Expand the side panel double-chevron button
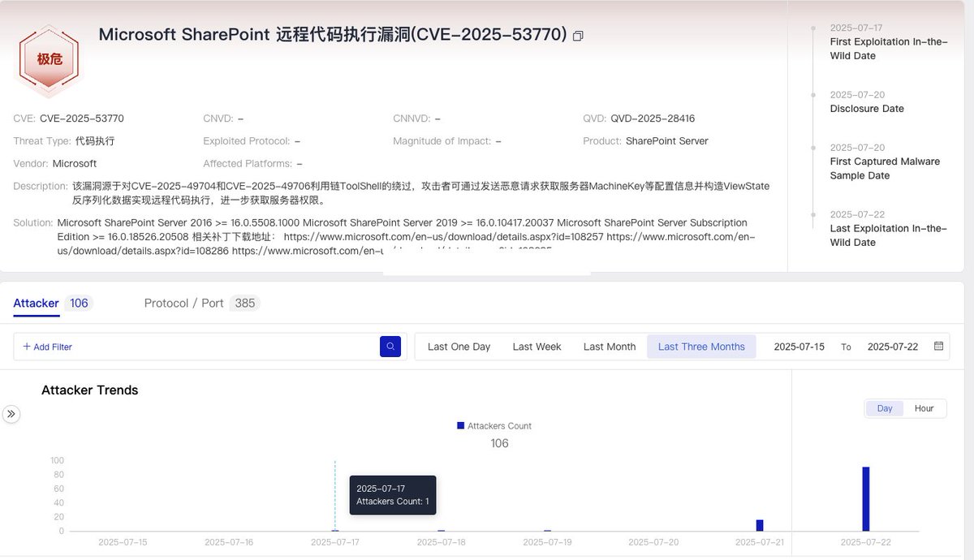Image resolution: width=974 pixels, height=560 pixels. point(11,414)
